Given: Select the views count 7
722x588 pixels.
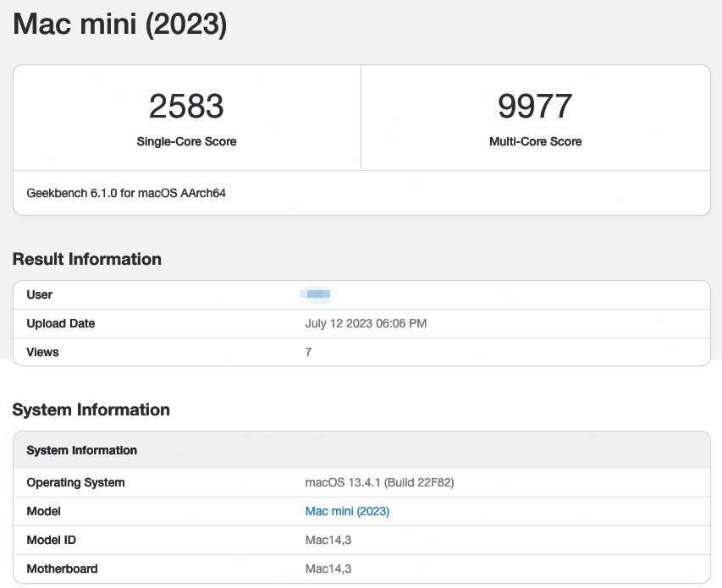Looking at the screenshot, I should 308,352.
